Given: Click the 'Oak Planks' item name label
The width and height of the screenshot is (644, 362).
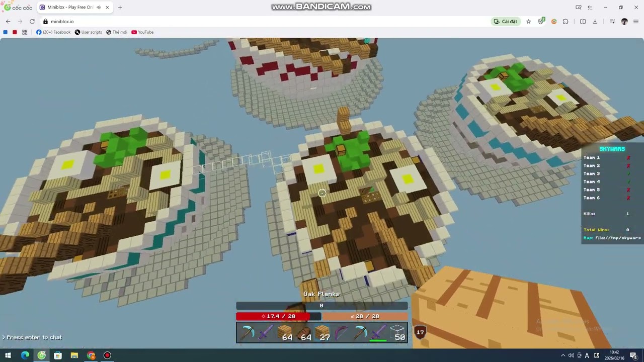Looking at the screenshot, I should tap(321, 294).
